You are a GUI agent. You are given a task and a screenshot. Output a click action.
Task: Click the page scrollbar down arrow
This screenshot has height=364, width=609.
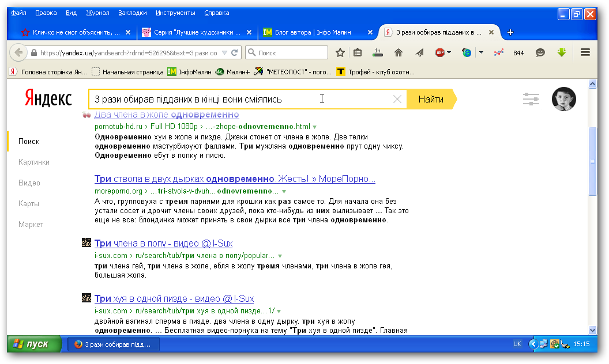click(x=592, y=330)
